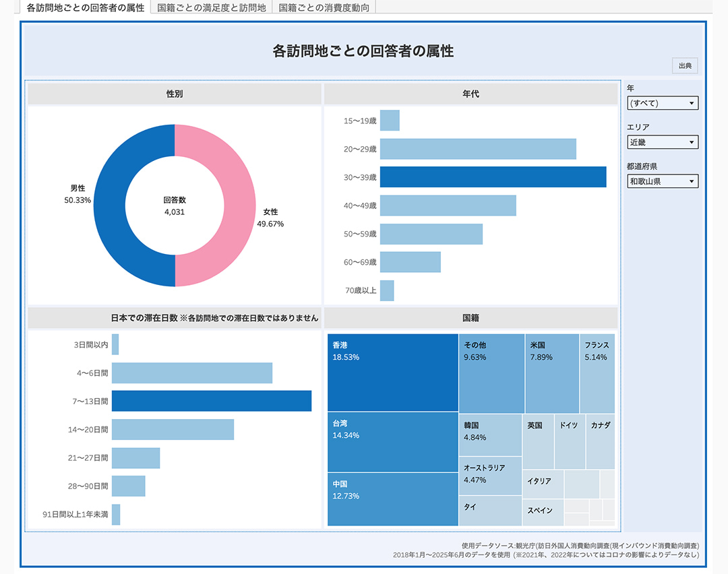Click the 4〜6日間 stay duration bar
728x574 pixels.
[191, 373]
